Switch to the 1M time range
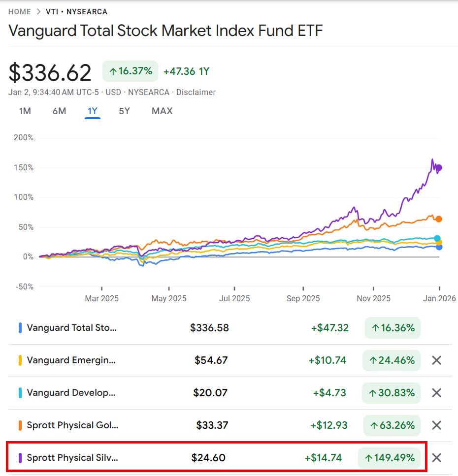The width and height of the screenshot is (458, 476). click(24, 111)
